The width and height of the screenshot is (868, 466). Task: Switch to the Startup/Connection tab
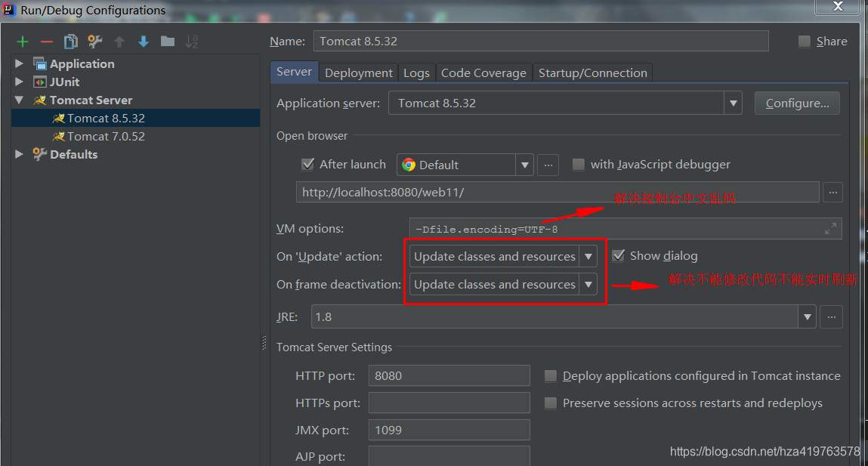(x=592, y=73)
